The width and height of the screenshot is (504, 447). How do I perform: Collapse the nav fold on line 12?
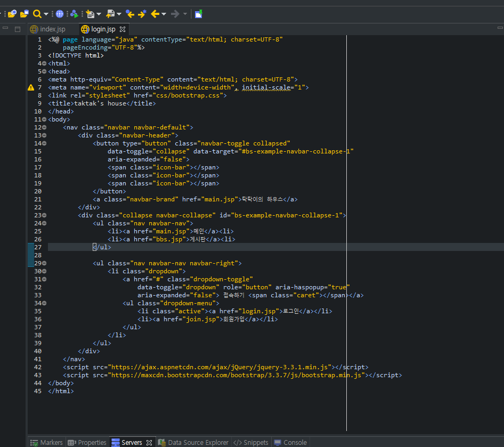tap(44, 127)
